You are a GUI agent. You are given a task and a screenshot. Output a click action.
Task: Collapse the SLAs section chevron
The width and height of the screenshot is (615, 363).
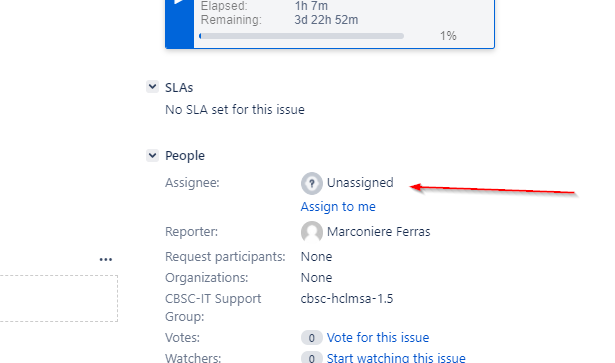tap(152, 87)
